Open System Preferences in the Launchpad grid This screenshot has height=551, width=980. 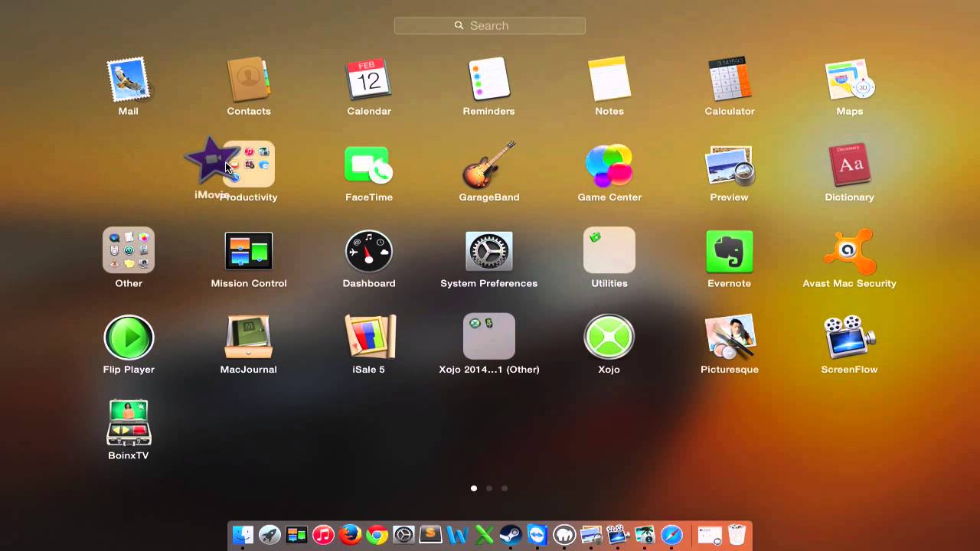click(x=489, y=251)
